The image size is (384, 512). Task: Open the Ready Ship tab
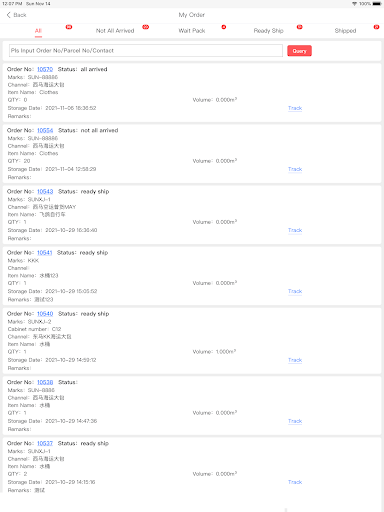(268, 31)
